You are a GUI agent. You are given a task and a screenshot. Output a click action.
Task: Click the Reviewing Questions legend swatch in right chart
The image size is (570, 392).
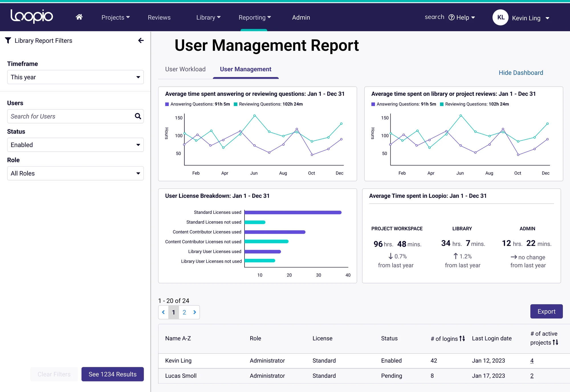(442, 104)
